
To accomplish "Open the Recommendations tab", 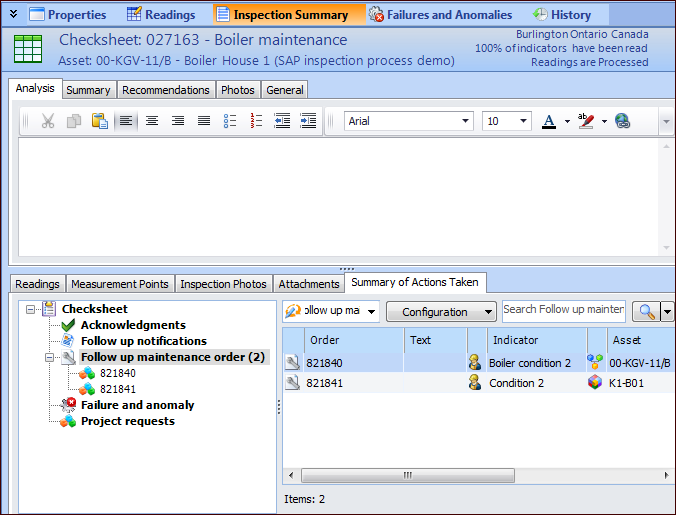I will pos(166,90).
